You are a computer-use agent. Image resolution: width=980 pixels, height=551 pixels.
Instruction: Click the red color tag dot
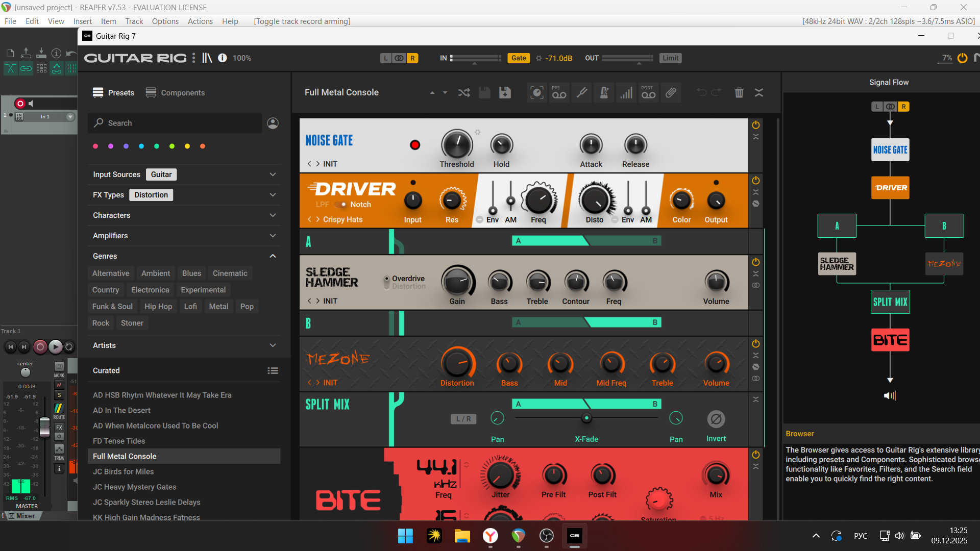[x=95, y=146]
